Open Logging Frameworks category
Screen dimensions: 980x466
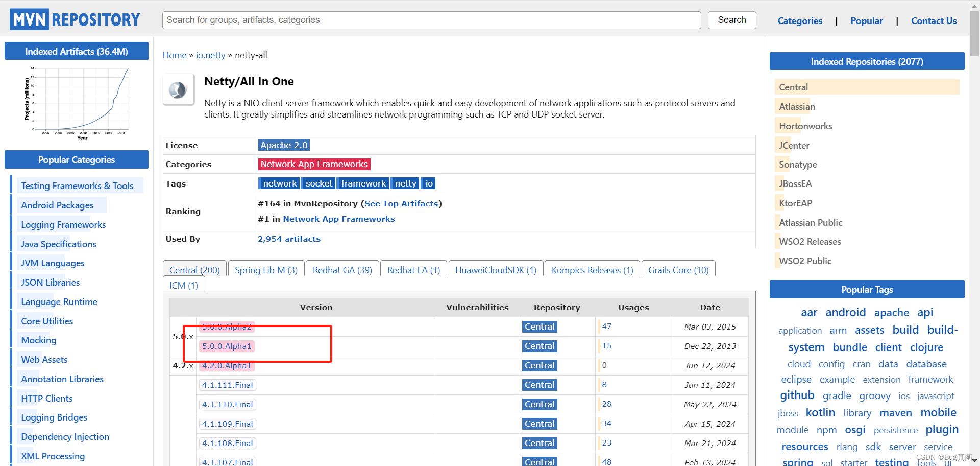click(x=63, y=225)
